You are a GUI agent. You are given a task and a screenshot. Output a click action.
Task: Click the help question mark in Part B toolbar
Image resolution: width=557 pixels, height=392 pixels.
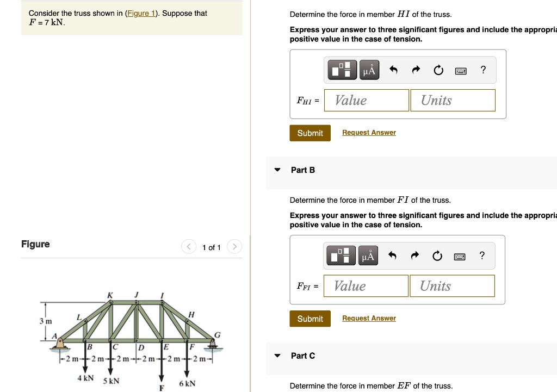481,256
